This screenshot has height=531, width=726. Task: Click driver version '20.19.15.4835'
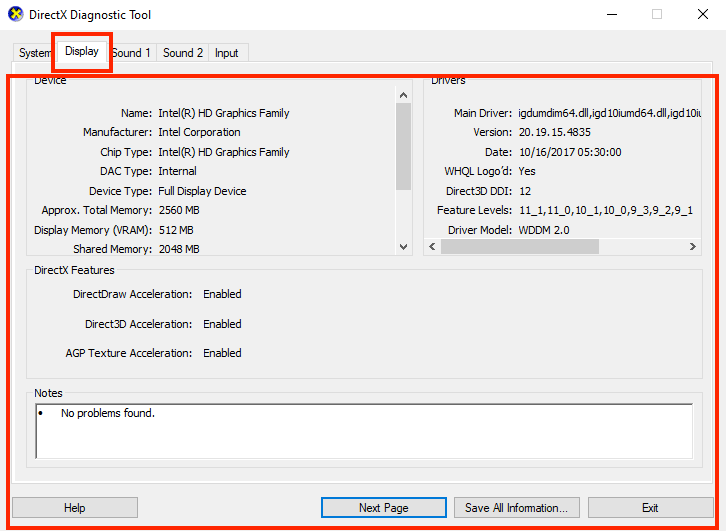(555, 132)
